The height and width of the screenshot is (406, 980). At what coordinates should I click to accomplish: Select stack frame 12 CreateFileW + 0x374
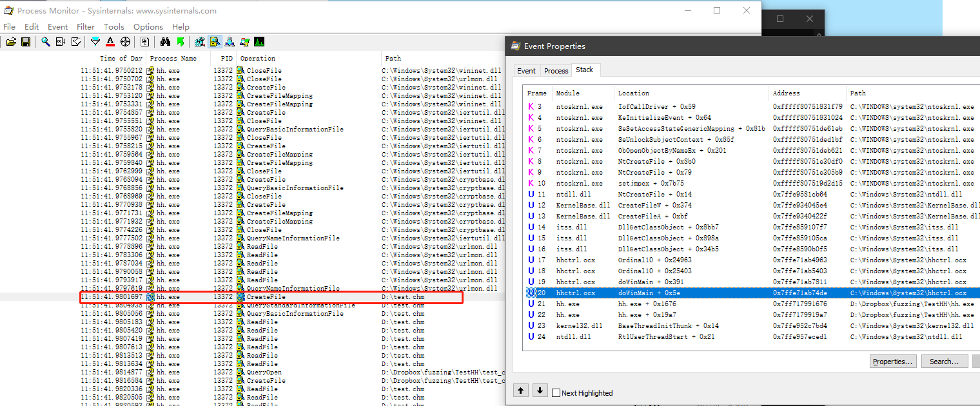pyautogui.click(x=751, y=206)
